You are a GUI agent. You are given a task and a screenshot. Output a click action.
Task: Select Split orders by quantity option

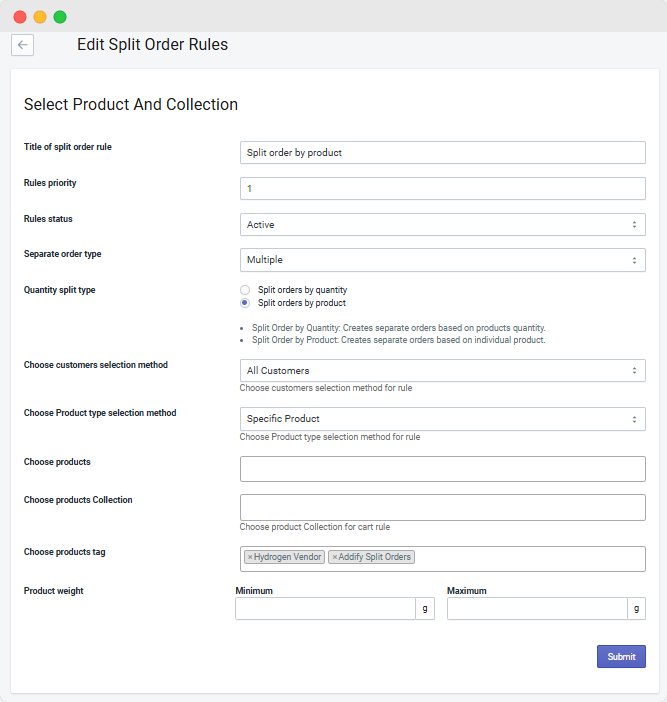245,290
